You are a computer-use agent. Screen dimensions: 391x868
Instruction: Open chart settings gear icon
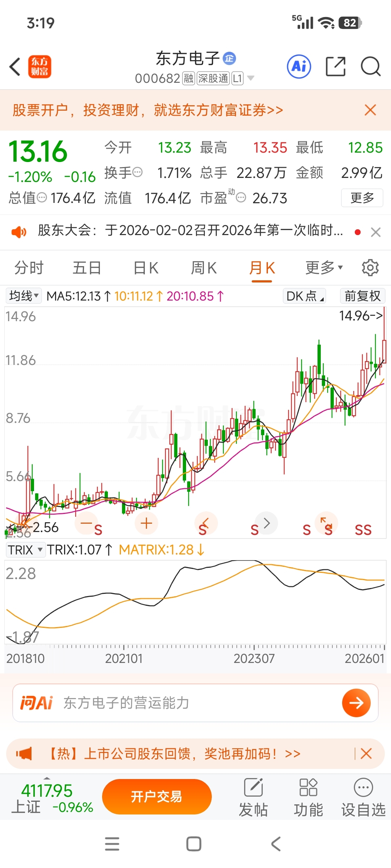coord(370,268)
